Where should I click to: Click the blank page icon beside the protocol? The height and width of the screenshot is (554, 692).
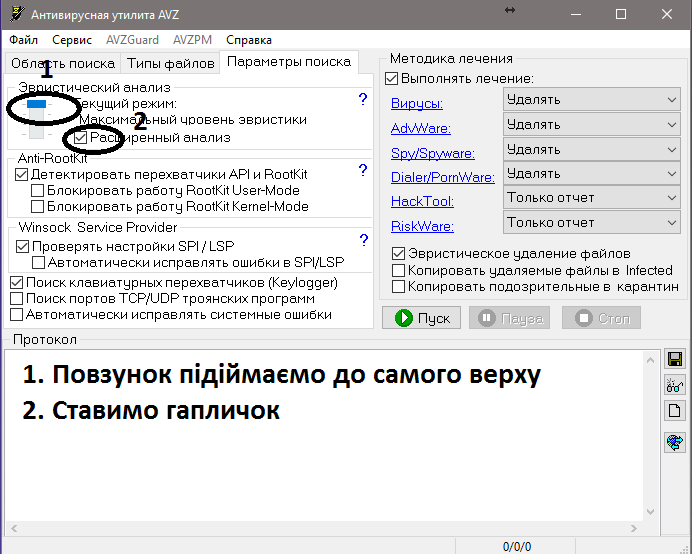pyautogui.click(x=674, y=411)
